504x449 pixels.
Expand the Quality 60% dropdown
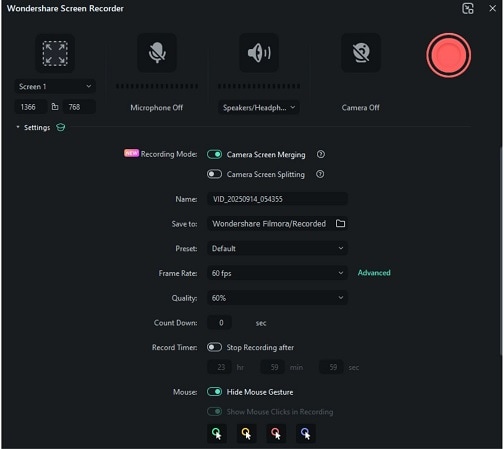[277, 298]
